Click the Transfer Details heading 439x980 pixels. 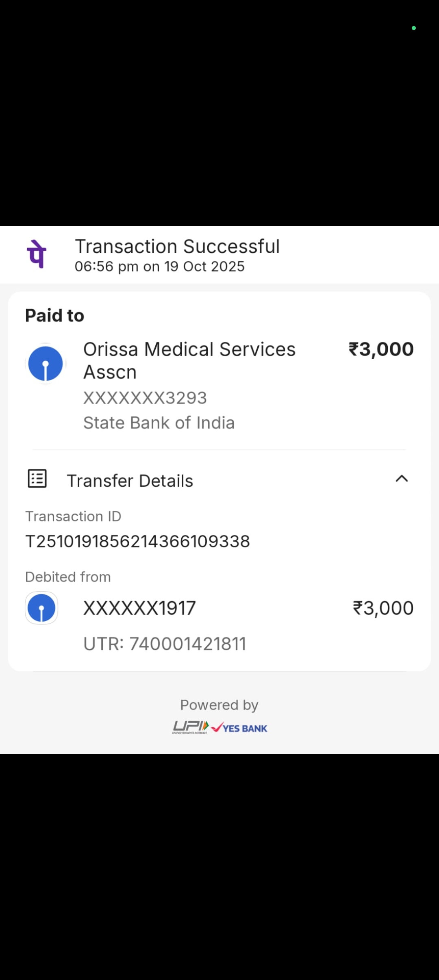[130, 481]
